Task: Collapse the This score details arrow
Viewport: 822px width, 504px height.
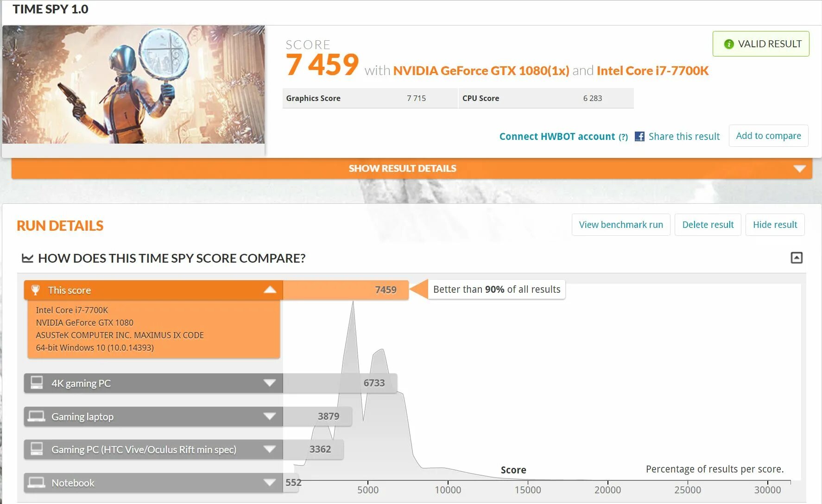Action: [x=270, y=290]
